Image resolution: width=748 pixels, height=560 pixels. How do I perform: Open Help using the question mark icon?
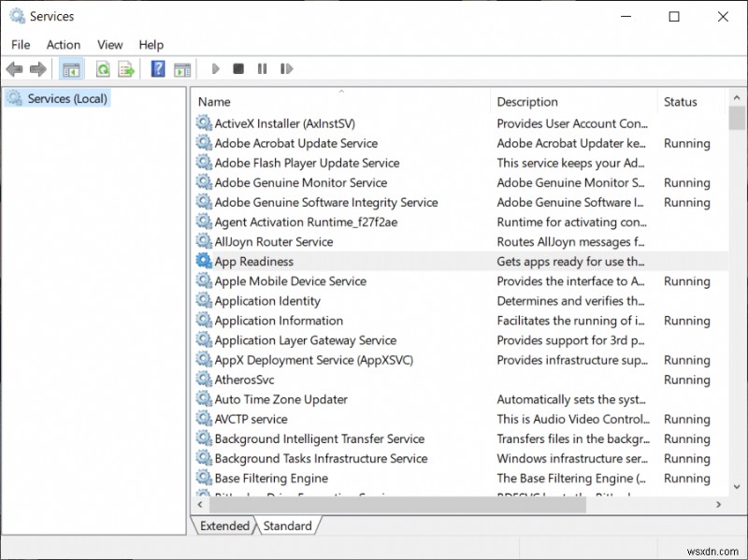coord(159,68)
